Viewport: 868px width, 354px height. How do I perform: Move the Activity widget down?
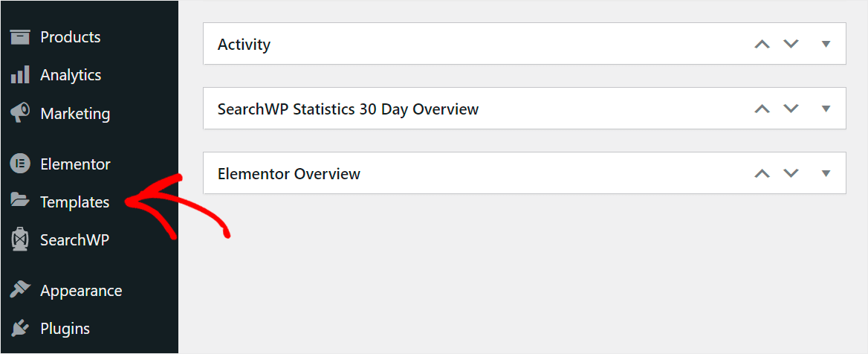[791, 44]
